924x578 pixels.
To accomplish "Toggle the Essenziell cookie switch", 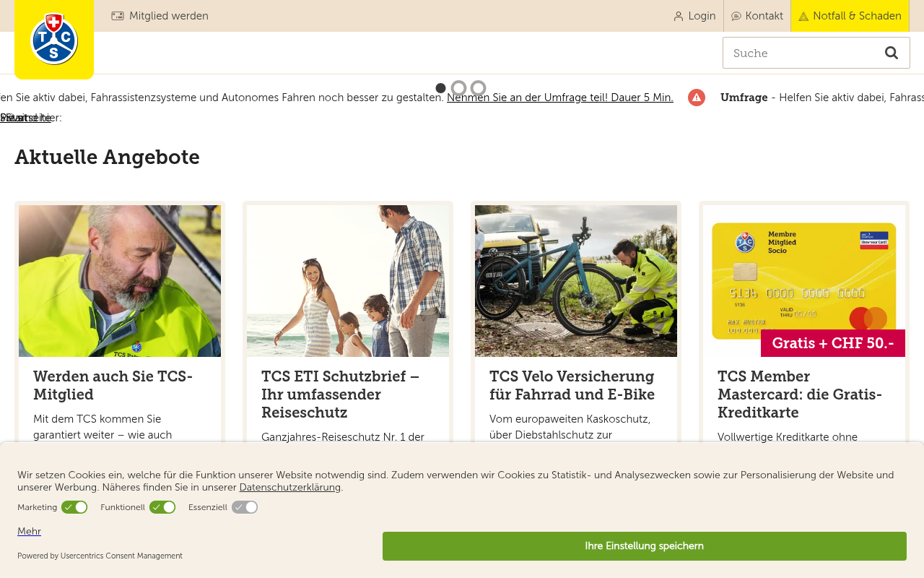I will click(245, 507).
